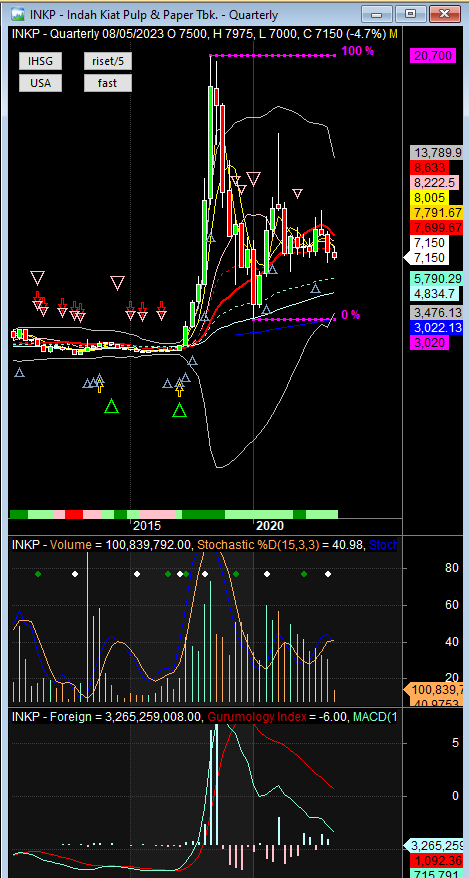Click the red 1,092.36 value label
This screenshot has height=878, width=469.
pos(437,861)
